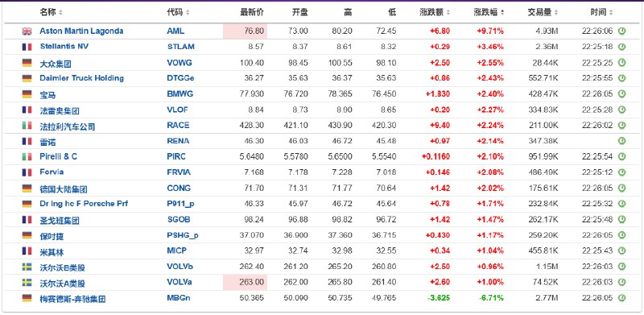The image size is (644, 315).
Task: Open the 宝马 stock link
Action: (47, 94)
